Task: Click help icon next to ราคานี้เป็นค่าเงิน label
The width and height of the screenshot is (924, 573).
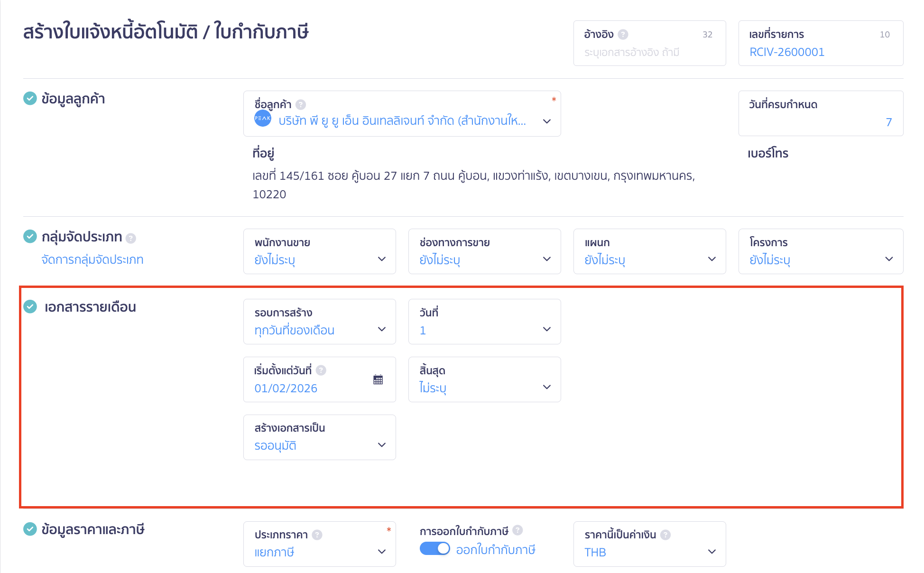Action: point(666,535)
